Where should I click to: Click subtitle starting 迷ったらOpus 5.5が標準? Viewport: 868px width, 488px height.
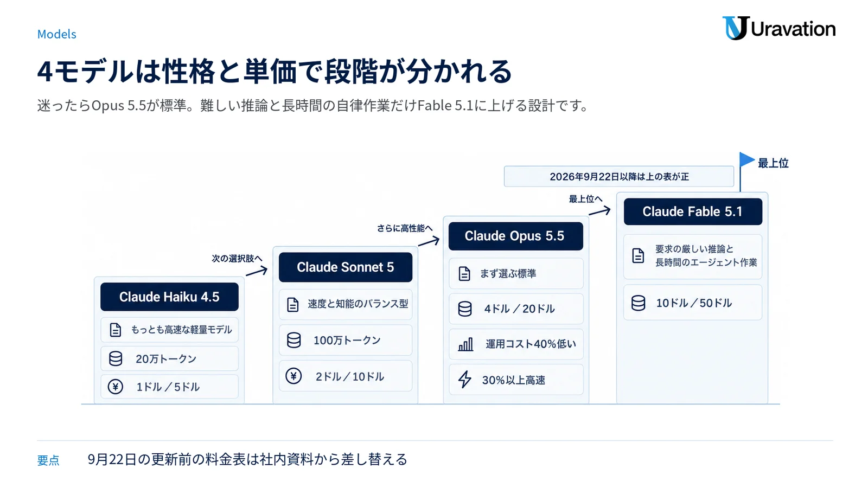click(314, 105)
